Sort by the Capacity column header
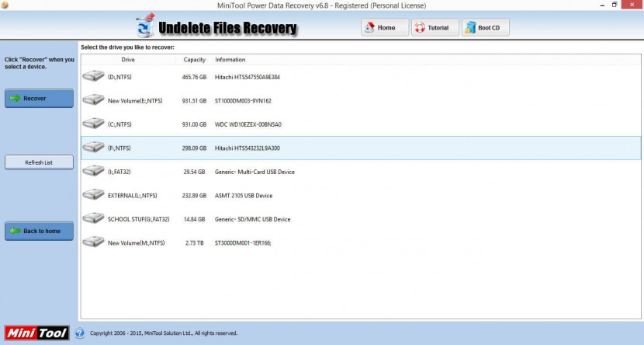This screenshot has height=345, width=644. (x=194, y=60)
